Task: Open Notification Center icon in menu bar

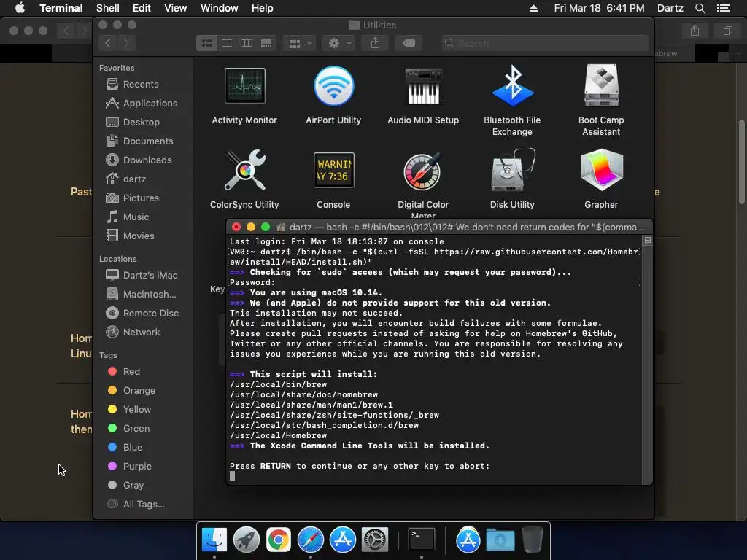Action: (x=724, y=8)
